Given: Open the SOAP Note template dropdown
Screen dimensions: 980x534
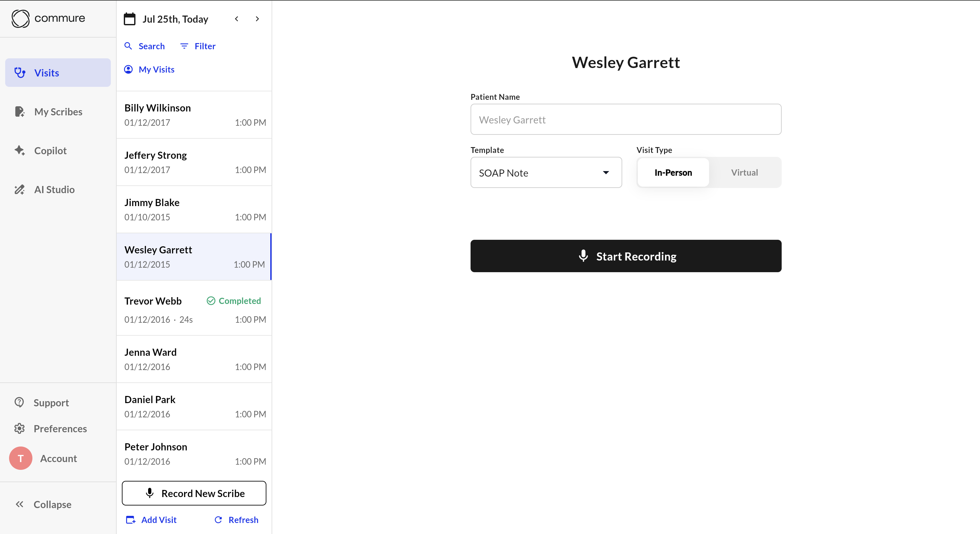Looking at the screenshot, I should [545, 173].
